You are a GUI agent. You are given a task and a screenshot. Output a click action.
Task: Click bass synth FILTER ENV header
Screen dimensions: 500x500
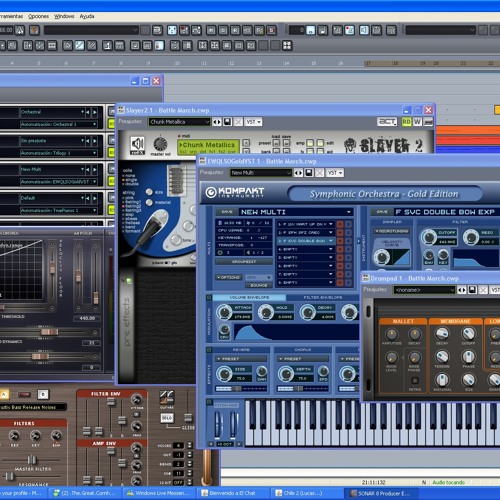coord(106,394)
